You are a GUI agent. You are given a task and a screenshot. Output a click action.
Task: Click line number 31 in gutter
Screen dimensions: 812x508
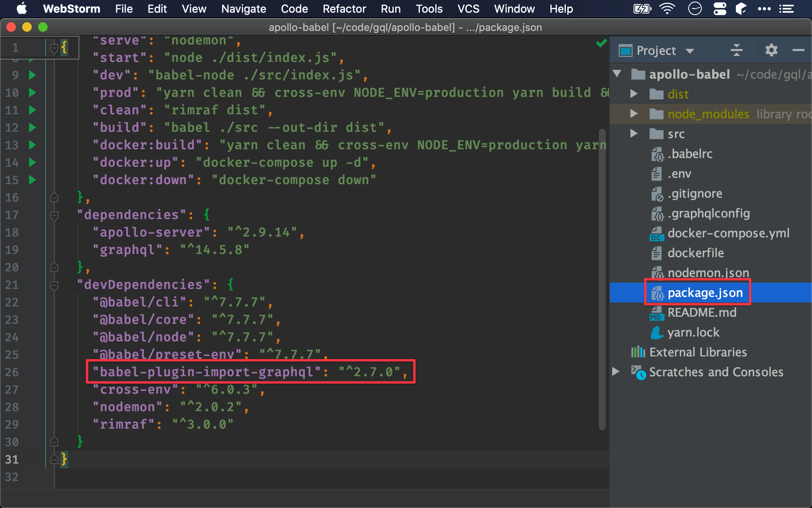(x=12, y=459)
